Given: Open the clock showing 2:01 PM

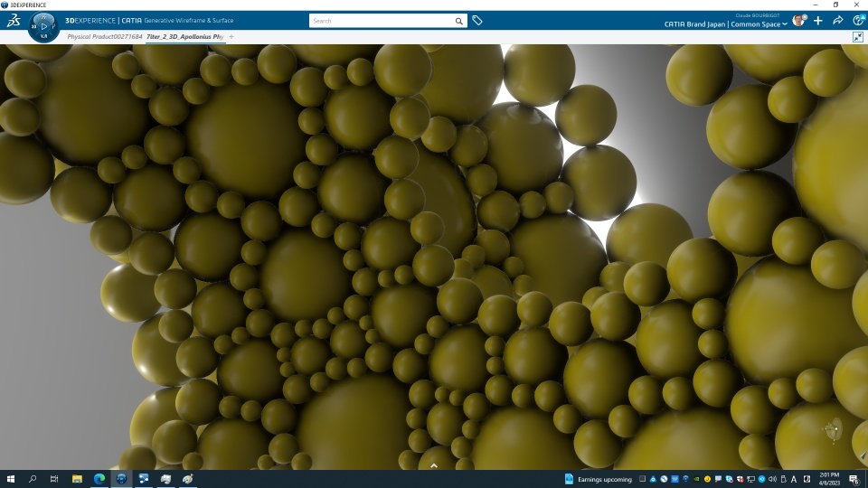Looking at the screenshot, I should coord(829,479).
